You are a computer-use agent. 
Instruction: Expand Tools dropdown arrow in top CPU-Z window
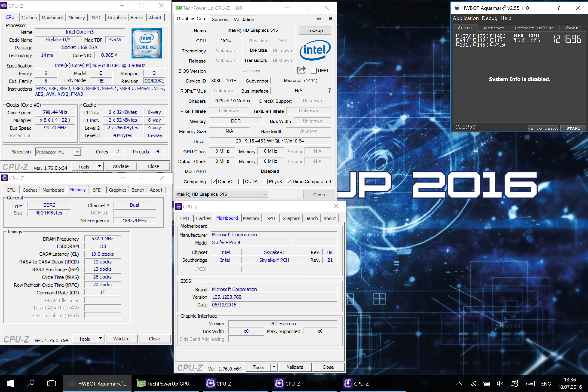click(x=100, y=166)
